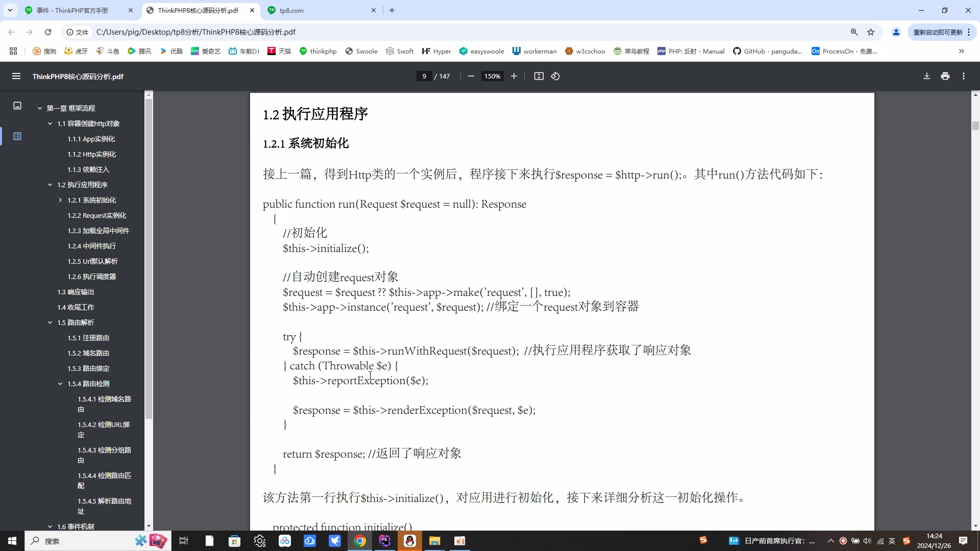Image resolution: width=980 pixels, height=551 pixels.
Task: Open a new browser tab
Action: [392, 10]
